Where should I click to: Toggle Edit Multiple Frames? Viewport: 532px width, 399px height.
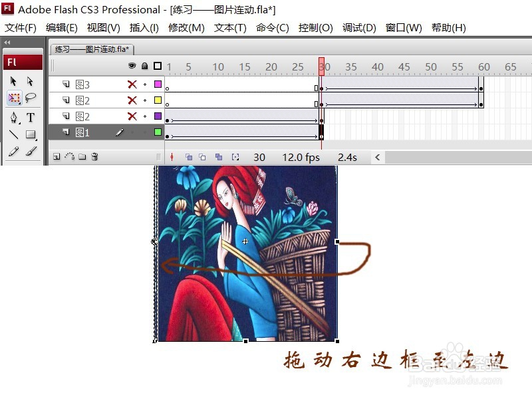coord(219,157)
